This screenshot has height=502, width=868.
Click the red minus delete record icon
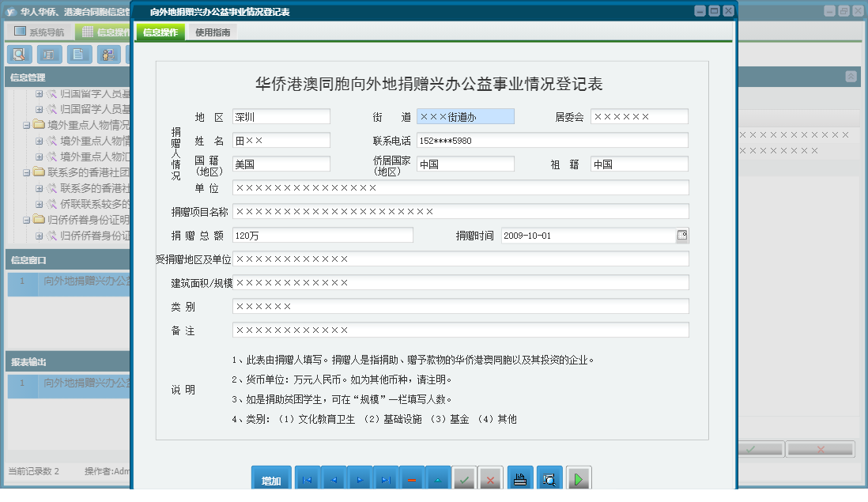coord(412,479)
